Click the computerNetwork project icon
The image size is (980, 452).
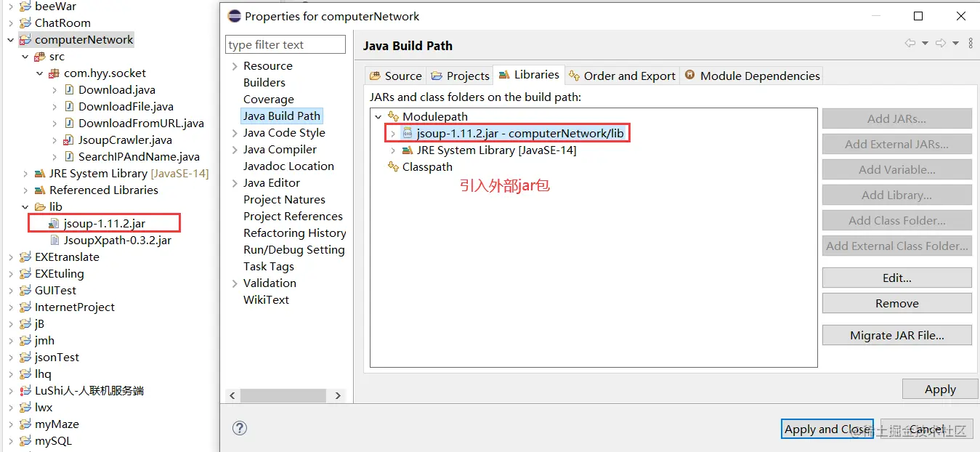tap(25, 40)
